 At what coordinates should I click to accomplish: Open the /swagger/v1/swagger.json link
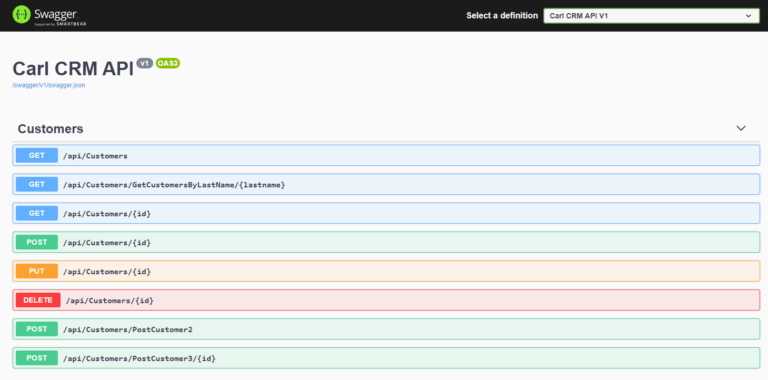pyautogui.click(x=49, y=85)
